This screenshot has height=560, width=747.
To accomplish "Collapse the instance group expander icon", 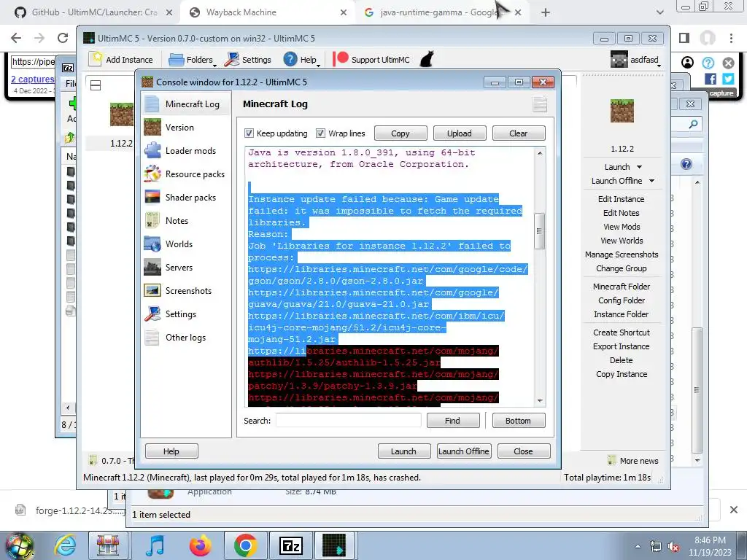I will (x=96, y=85).
